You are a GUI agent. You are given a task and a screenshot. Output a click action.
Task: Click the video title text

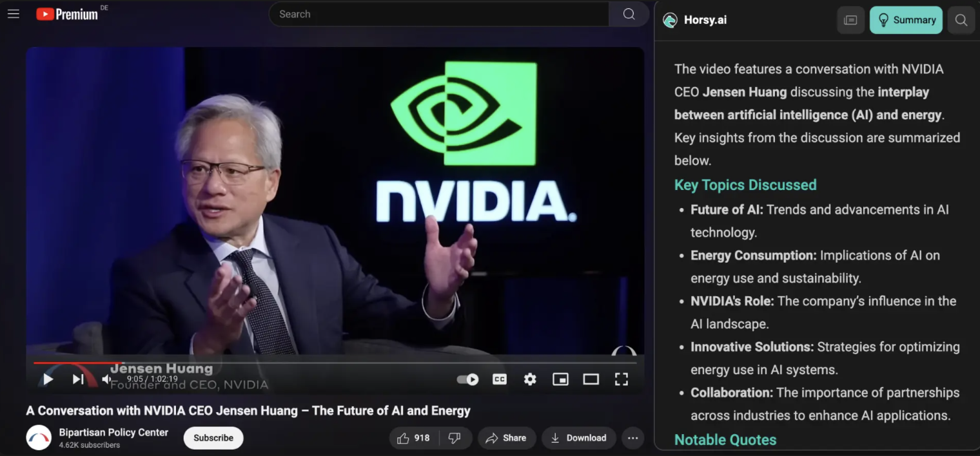pos(248,410)
